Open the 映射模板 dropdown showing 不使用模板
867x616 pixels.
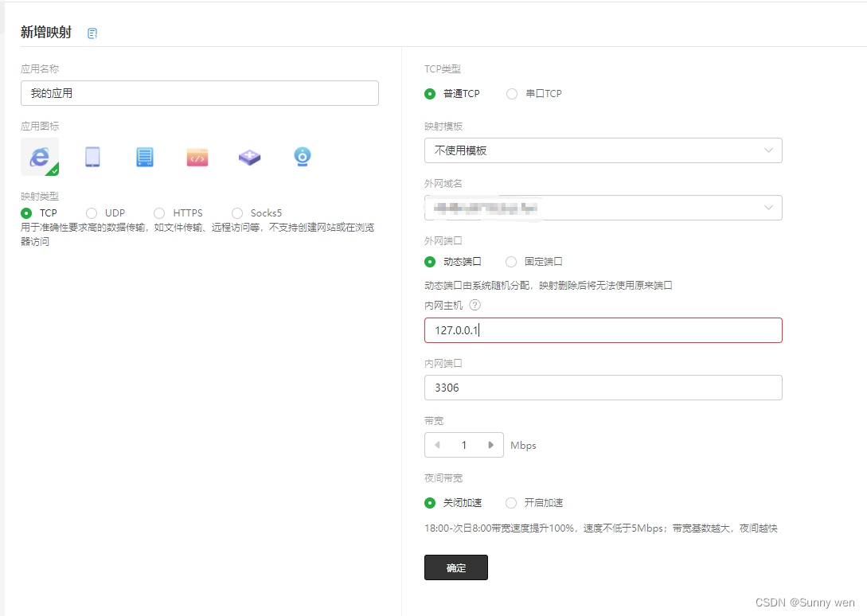pyautogui.click(x=603, y=150)
